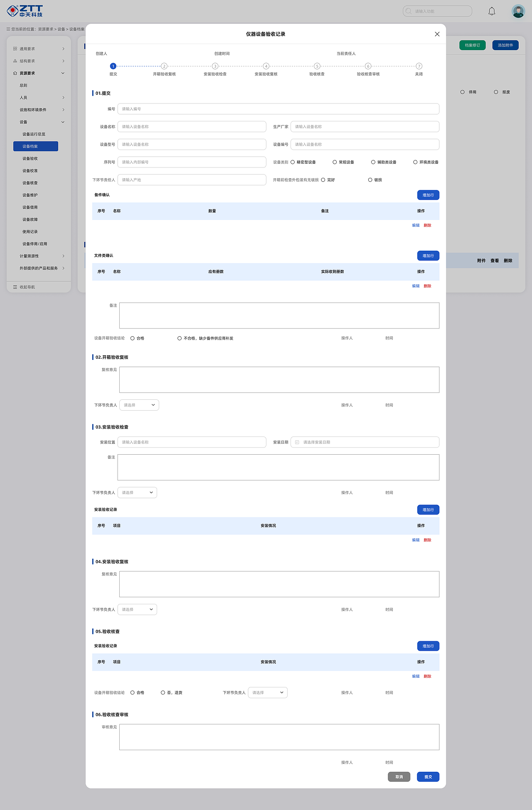Open 设备验收 in the sidebar menu
The width and height of the screenshot is (532, 810).
click(30, 159)
